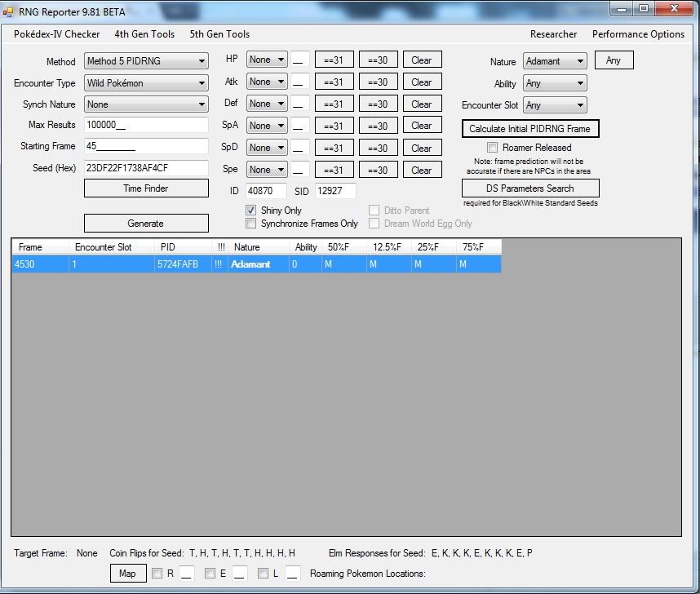Click PID cell 5724FAFB
This screenshot has width=700, height=594.
point(183,264)
